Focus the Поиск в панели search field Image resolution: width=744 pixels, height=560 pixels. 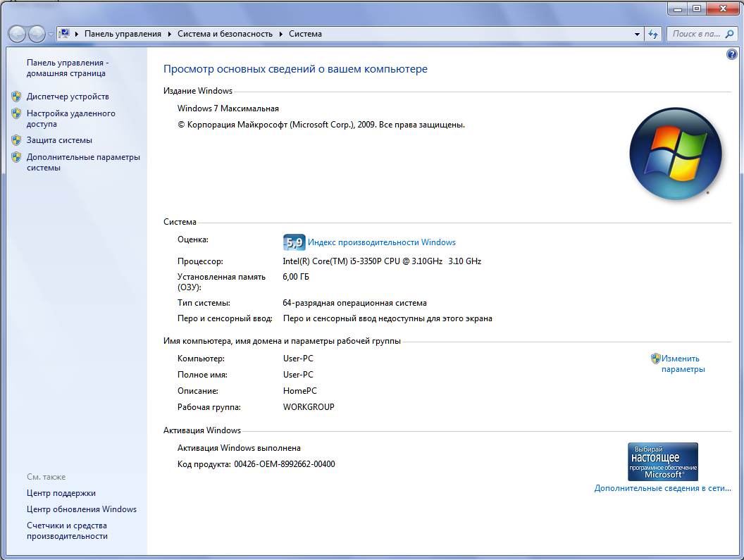[x=696, y=35]
